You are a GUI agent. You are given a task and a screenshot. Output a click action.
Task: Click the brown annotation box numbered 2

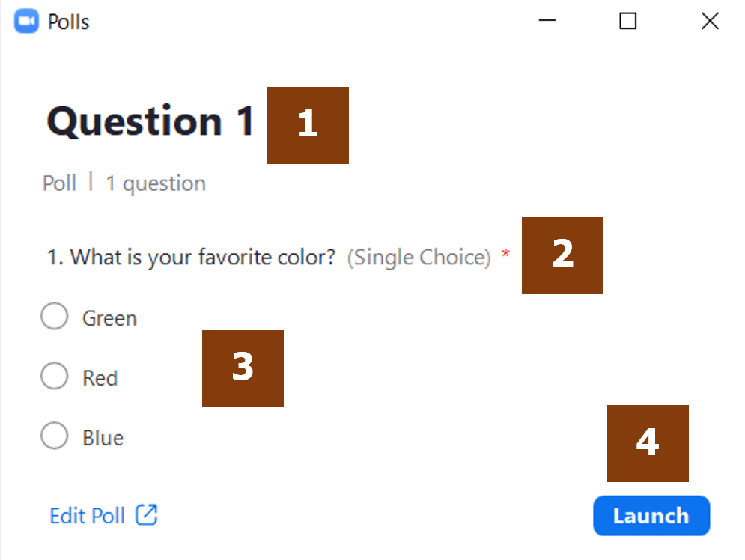(562, 255)
